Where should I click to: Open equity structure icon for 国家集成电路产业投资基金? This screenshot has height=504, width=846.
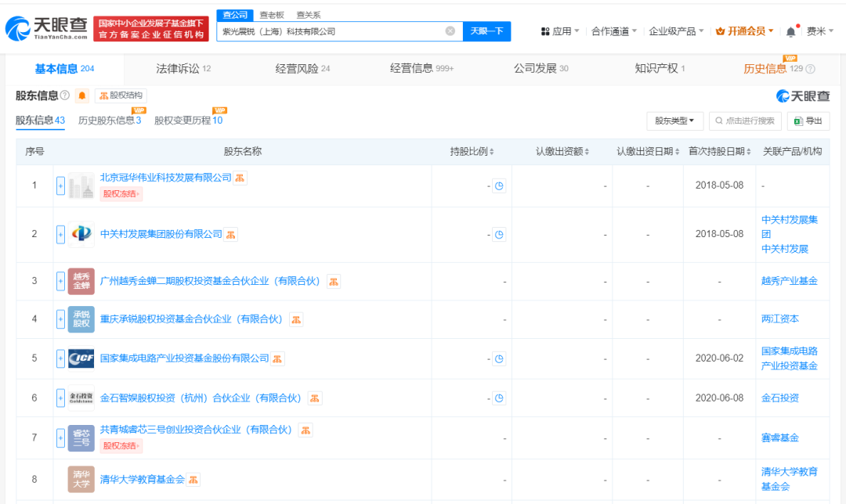277,359
